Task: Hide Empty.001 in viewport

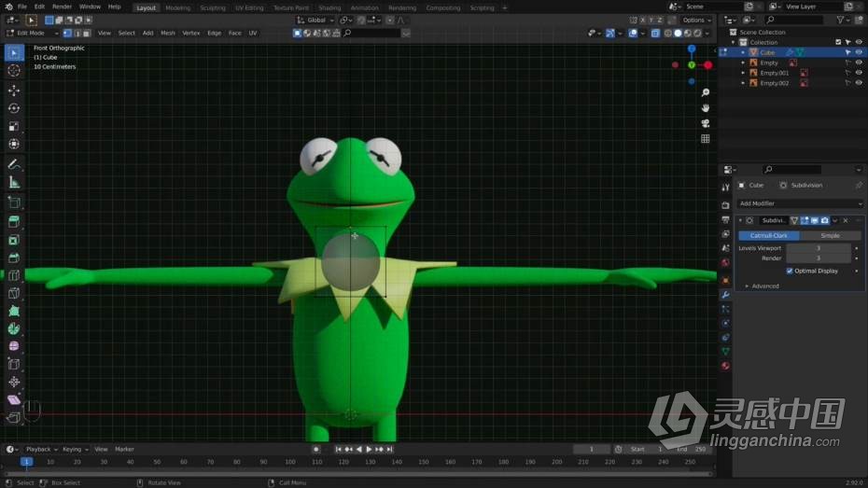Action: pos(859,73)
